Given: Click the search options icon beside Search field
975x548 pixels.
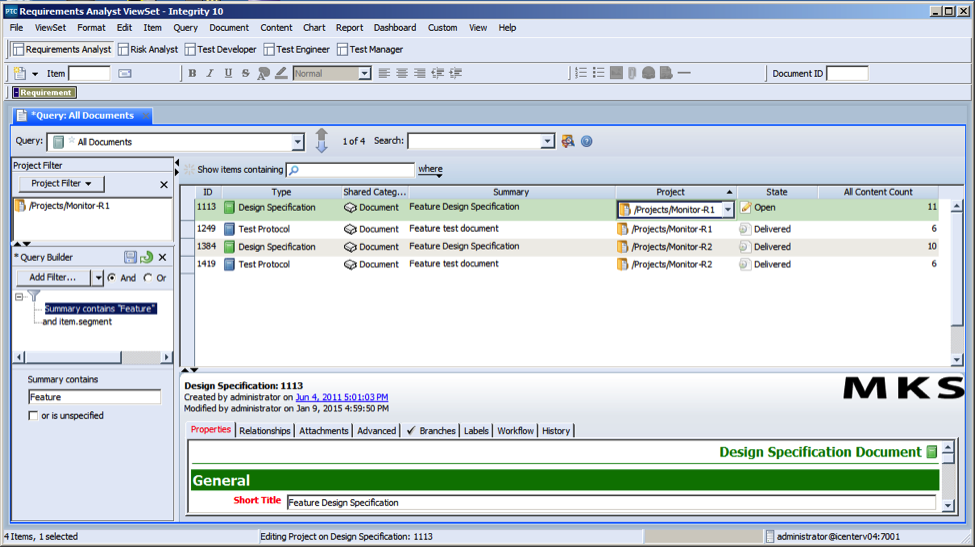Looking at the screenshot, I should tap(568, 141).
